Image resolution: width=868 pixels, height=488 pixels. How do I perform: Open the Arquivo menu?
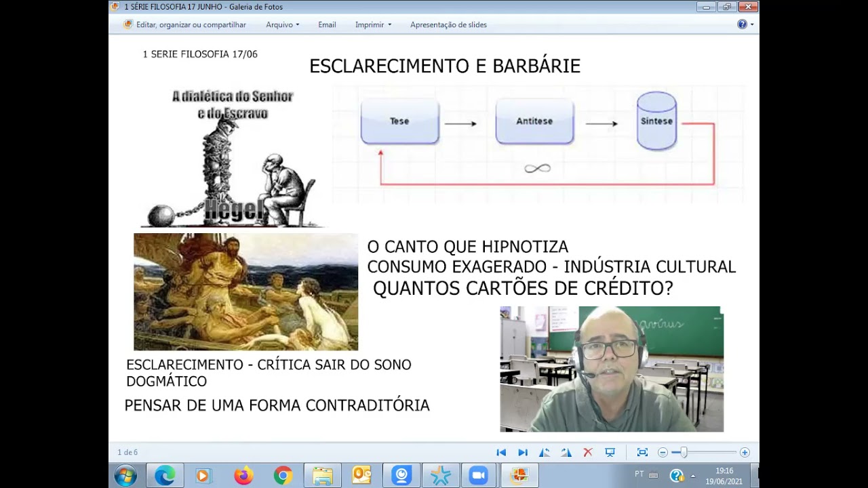(282, 24)
